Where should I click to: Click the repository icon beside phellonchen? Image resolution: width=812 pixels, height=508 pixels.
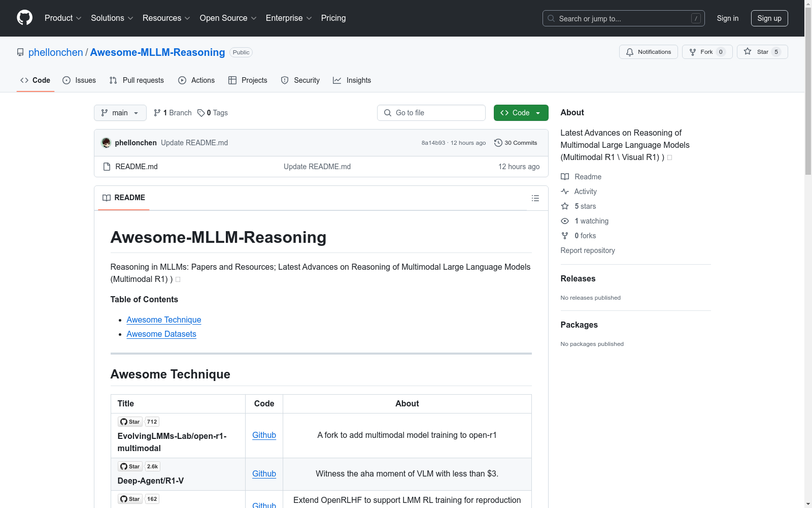[x=20, y=52]
